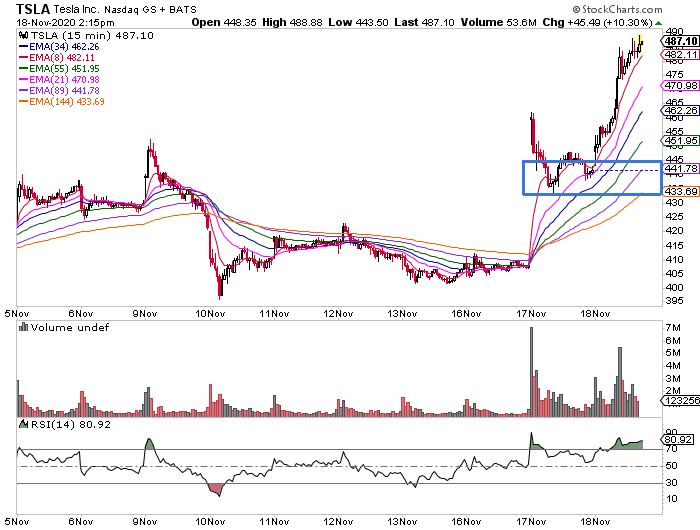This screenshot has width=700, height=530.
Task: Click the RSI(14) 80.92 panel label
Action: click(71, 424)
